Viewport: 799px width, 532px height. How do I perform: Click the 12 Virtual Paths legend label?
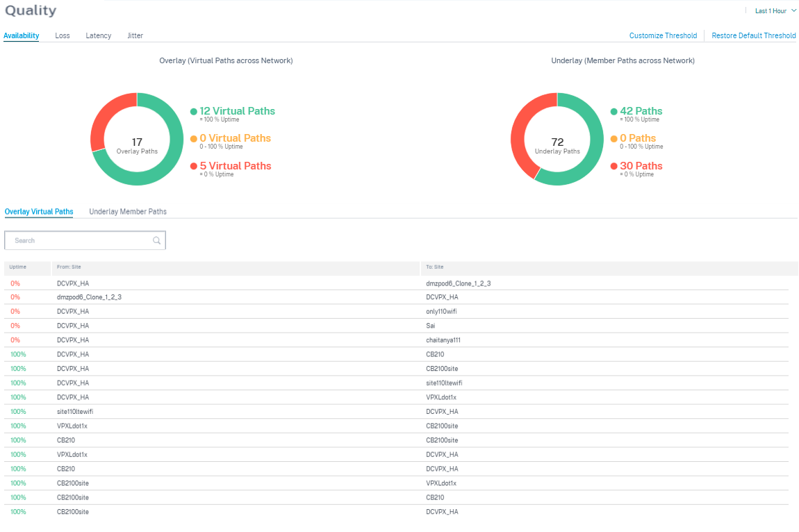(x=238, y=111)
